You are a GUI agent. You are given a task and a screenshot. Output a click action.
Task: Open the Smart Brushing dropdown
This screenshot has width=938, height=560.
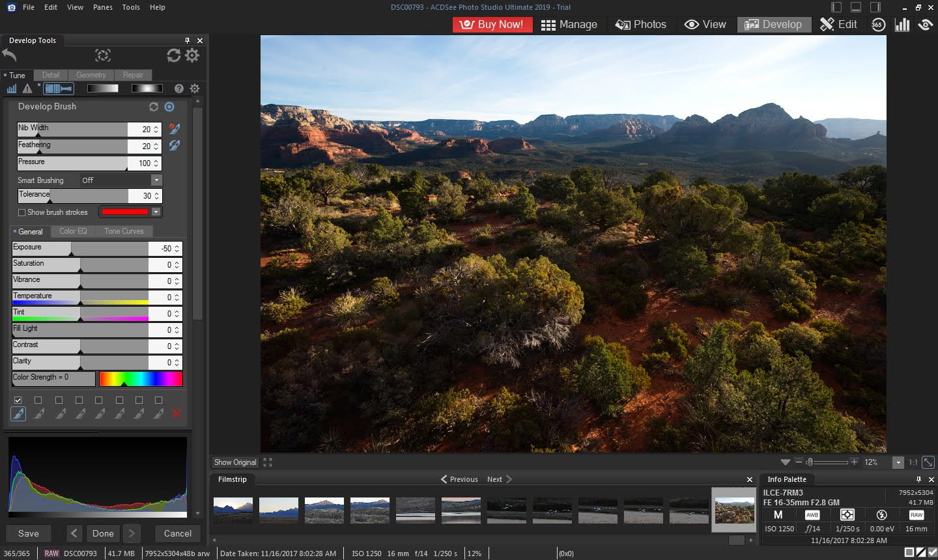click(154, 180)
